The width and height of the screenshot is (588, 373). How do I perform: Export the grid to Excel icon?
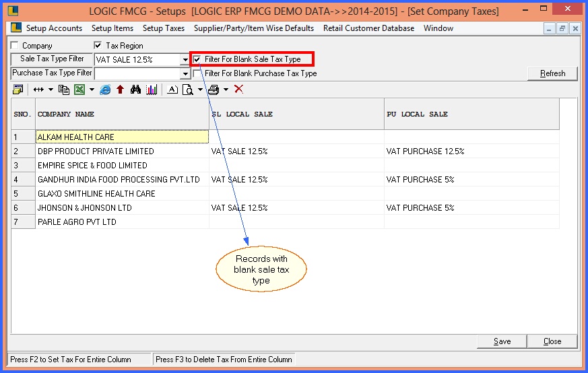pyautogui.click(x=79, y=90)
